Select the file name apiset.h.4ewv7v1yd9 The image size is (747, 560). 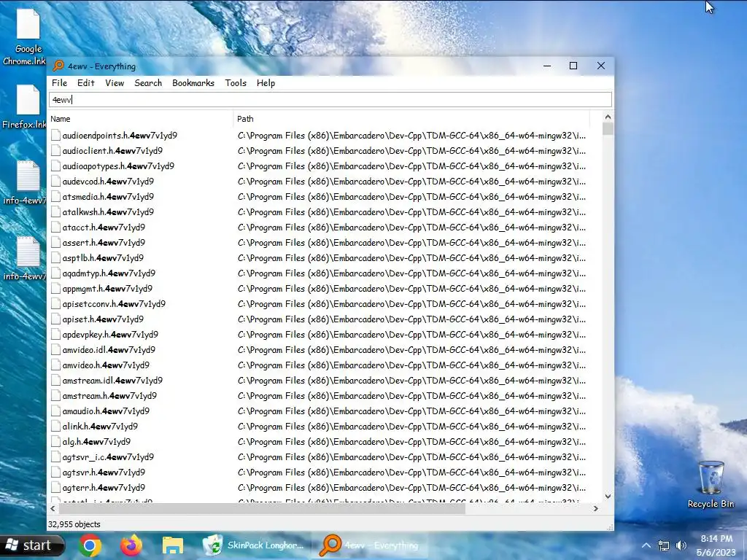click(x=103, y=319)
